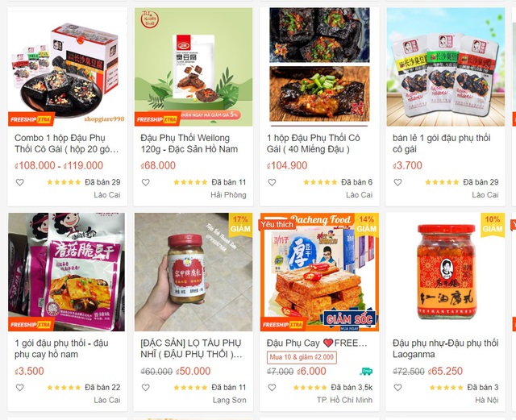Click heart icon on Đậu phụ nhự Laoganma

pos(397,388)
